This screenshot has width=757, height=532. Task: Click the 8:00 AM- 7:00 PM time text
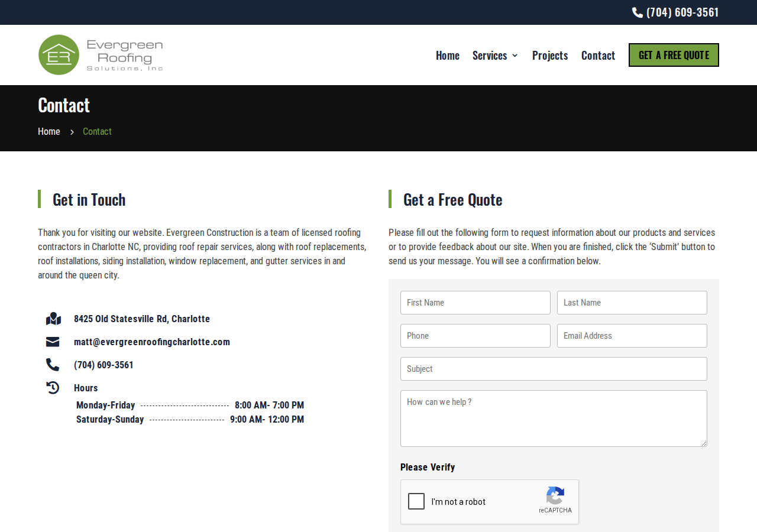point(269,405)
